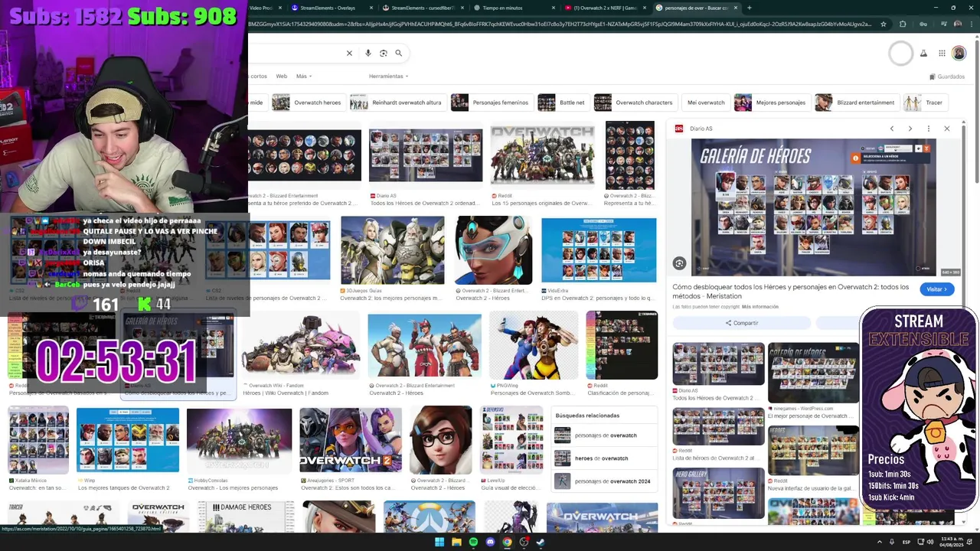Open Discord from taskbar

[x=490, y=542]
